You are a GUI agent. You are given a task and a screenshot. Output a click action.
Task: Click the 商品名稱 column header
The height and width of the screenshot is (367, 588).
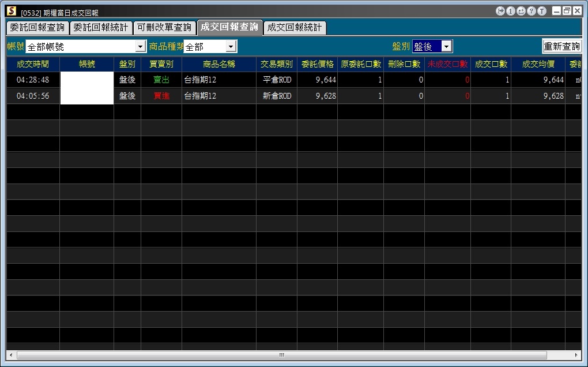(x=219, y=64)
